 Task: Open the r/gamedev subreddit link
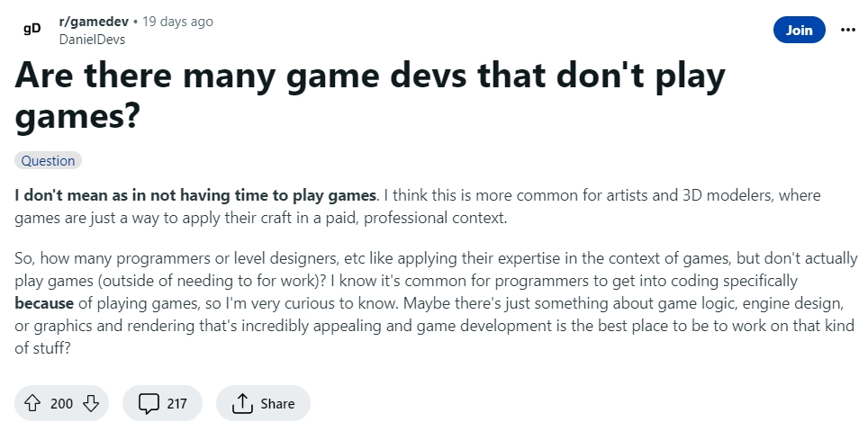coord(94,22)
